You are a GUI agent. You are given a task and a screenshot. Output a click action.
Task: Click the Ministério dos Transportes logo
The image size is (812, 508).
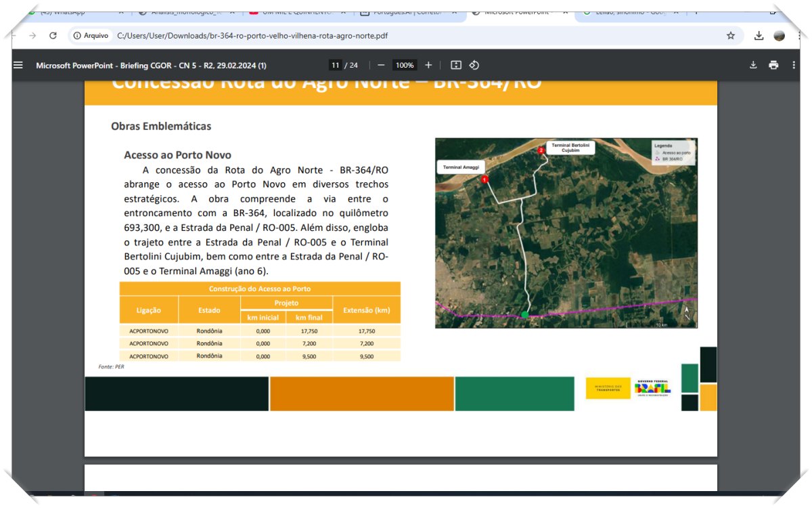point(608,388)
